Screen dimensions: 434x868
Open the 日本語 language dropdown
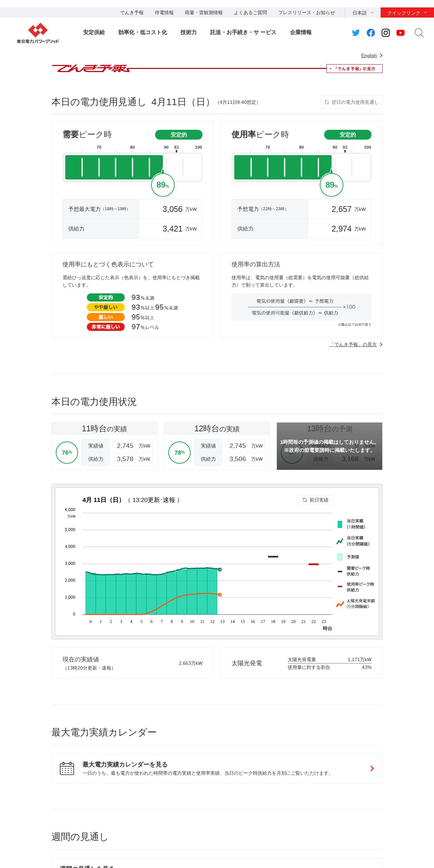coord(363,13)
